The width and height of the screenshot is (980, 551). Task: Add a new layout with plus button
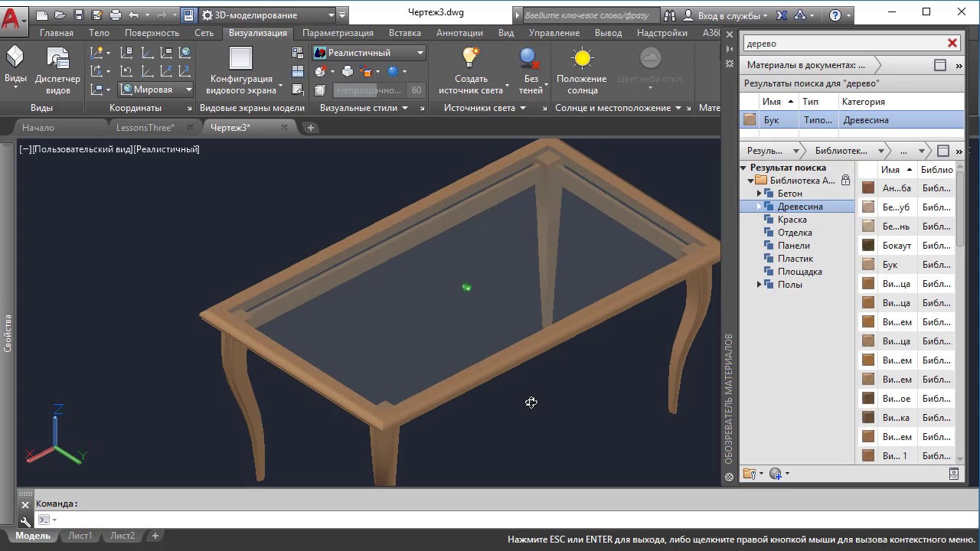click(x=155, y=536)
